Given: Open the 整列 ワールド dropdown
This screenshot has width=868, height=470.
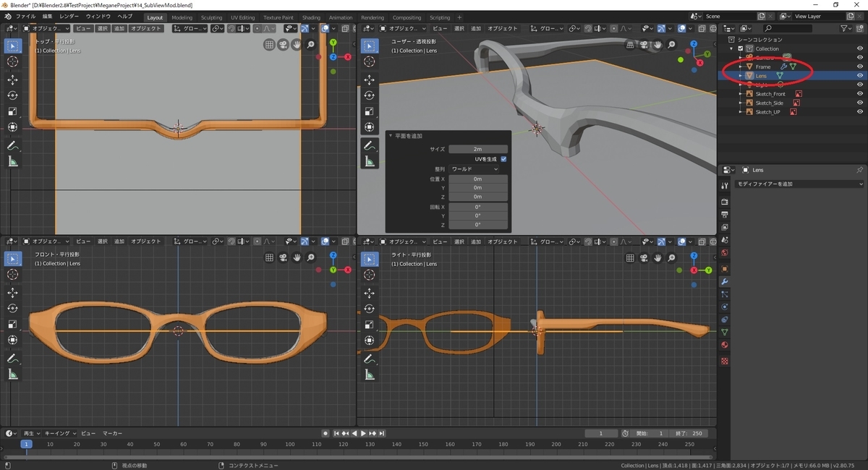Looking at the screenshot, I should point(475,168).
